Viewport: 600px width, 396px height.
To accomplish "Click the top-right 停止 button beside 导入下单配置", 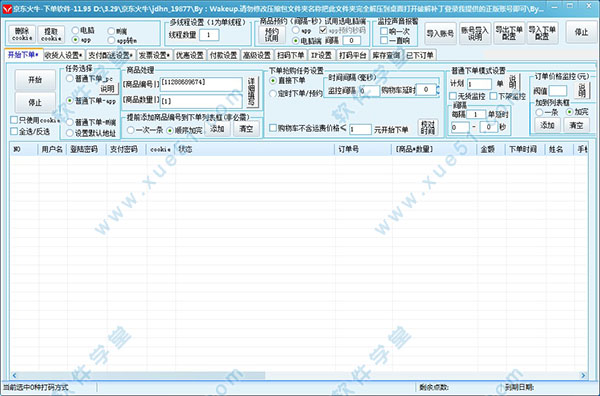I will 581,33.
